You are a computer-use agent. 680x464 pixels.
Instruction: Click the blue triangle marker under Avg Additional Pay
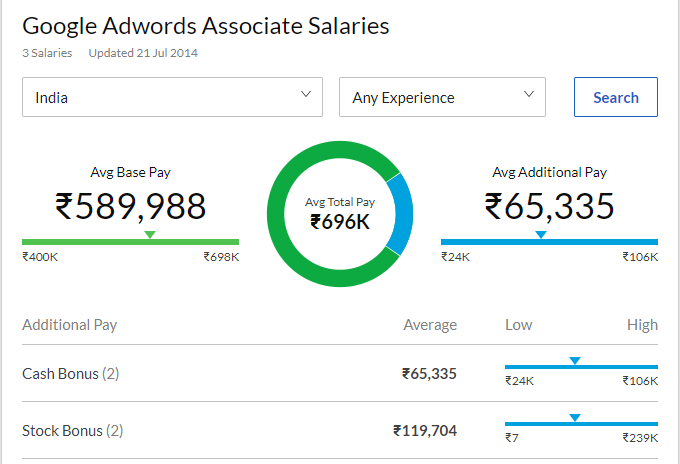pos(541,234)
